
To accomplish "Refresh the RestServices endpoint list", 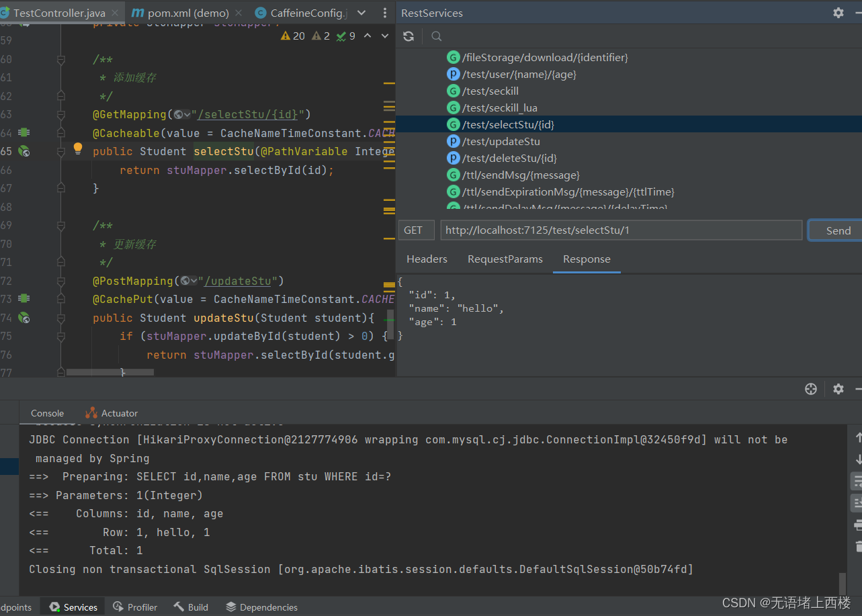I will (408, 36).
